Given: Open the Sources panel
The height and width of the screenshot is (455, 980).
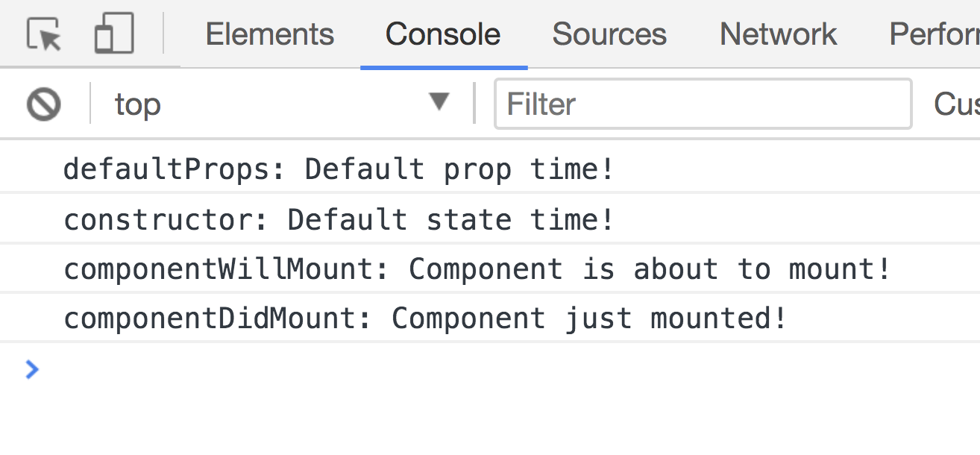Looking at the screenshot, I should [609, 34].
